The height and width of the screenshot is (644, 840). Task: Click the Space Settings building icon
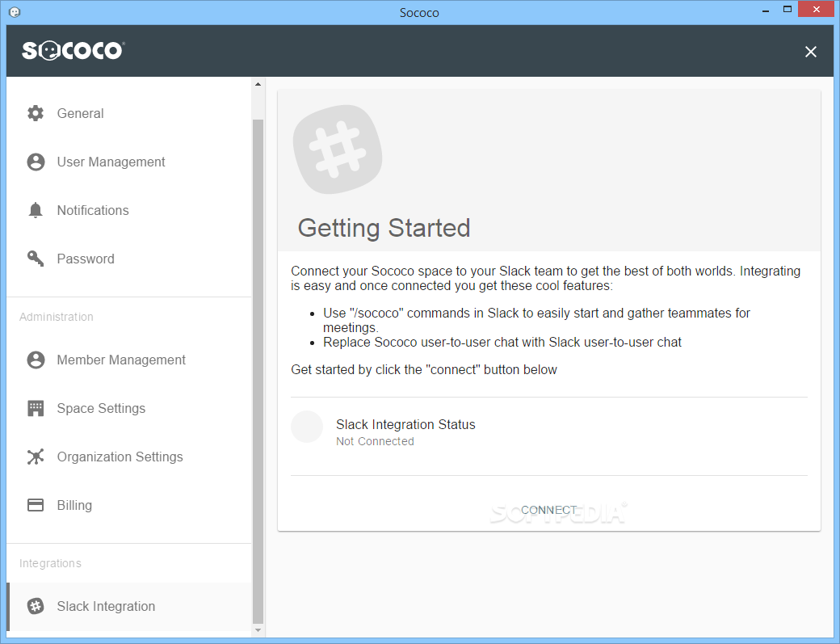(36, 408)
